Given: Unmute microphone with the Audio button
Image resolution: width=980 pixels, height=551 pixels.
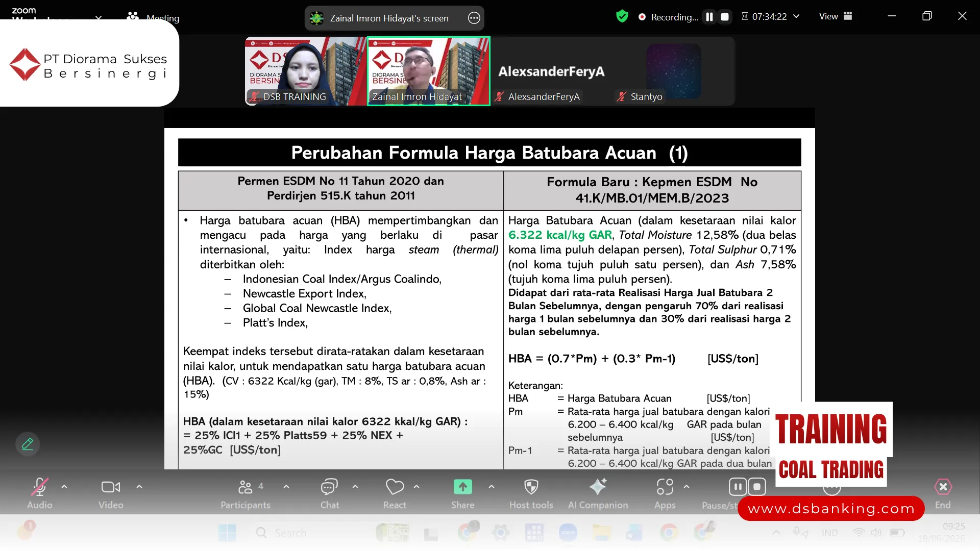Looking at the screenshot, I should point(40,493).
